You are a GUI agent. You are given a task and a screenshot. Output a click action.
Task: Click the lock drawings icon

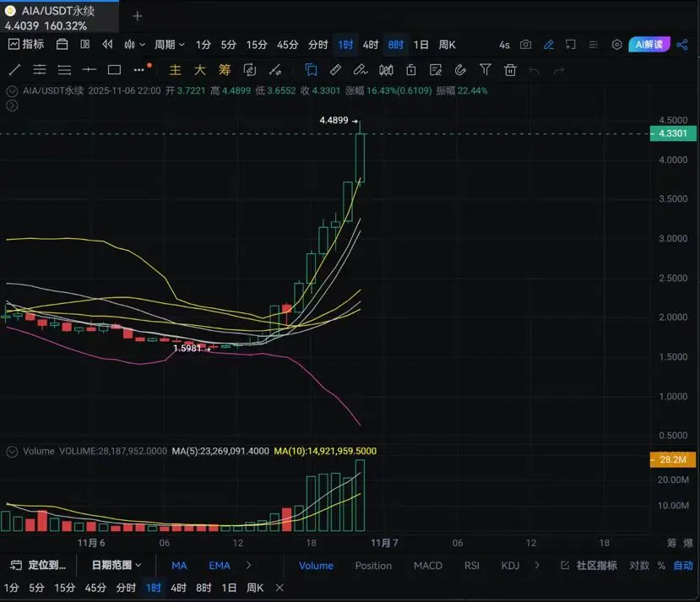click(x=410, y=69)
